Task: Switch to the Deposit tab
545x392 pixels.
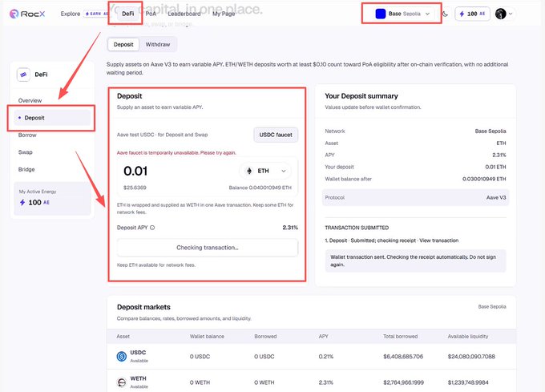Action: point(123,44)
